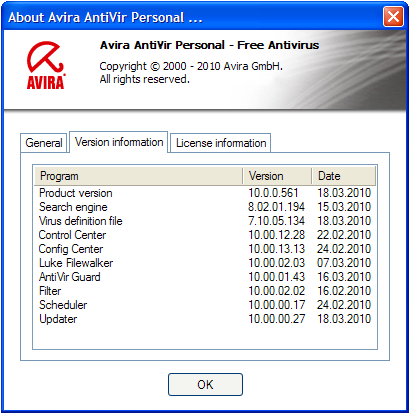Click the date 22.02.2010
Image resolution: width=410 pixels, height=414 pixels.
(344, 235)
